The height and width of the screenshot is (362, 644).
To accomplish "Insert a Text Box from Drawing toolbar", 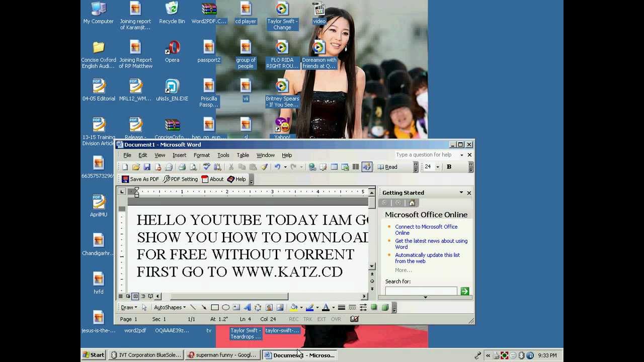I will coord(236,307).
